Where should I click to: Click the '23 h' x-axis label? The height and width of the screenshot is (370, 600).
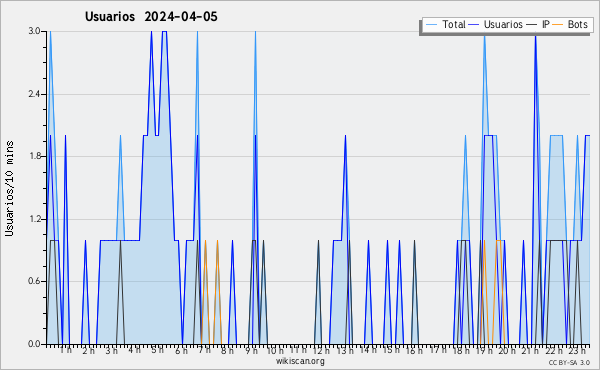click(x=577, y=351)
